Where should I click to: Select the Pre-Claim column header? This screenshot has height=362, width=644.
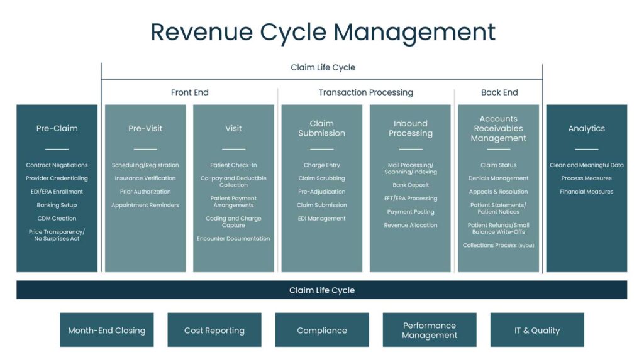click(x=57, y=128)
